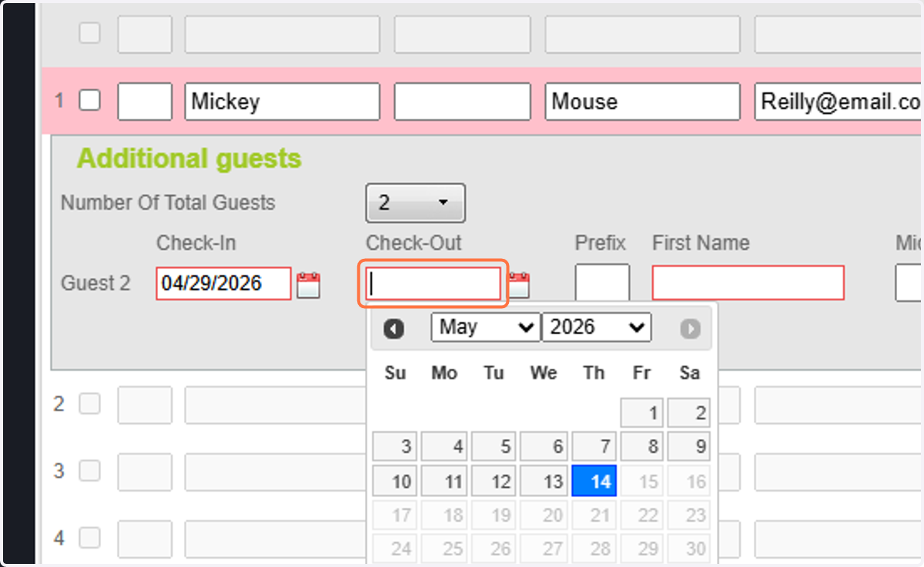The height and width of the screenshot is (567, 924).
Task: Click the Prefix column label
Action: 601,243
